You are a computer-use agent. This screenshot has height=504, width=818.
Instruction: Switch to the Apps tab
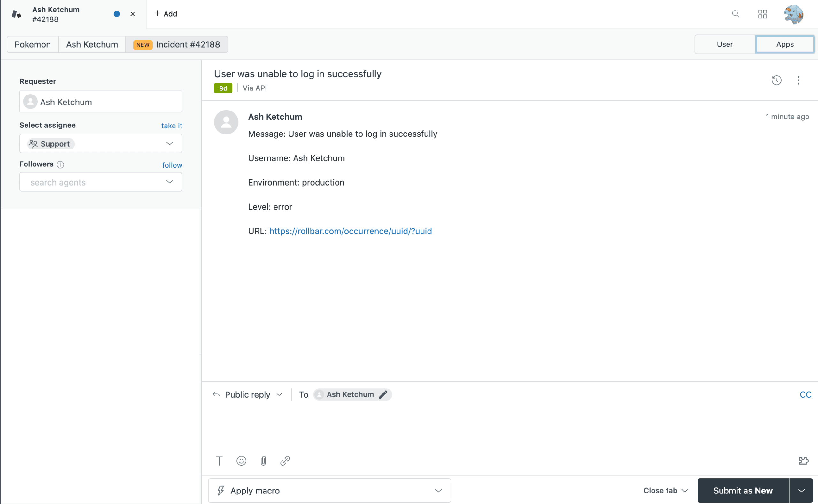tap(785, 44)
